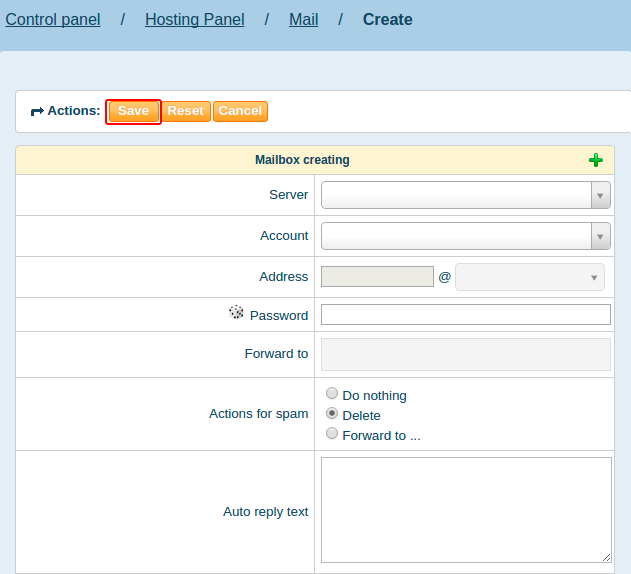Click the green plus icon in Mailbox creating header
631x574 pixels.
pyautogui.click(x=596, y=160)
